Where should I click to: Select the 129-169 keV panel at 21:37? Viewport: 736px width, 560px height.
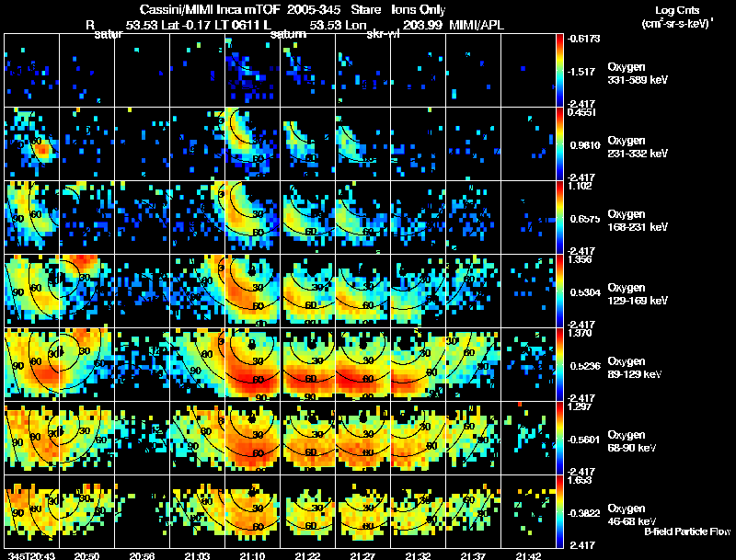473,291
